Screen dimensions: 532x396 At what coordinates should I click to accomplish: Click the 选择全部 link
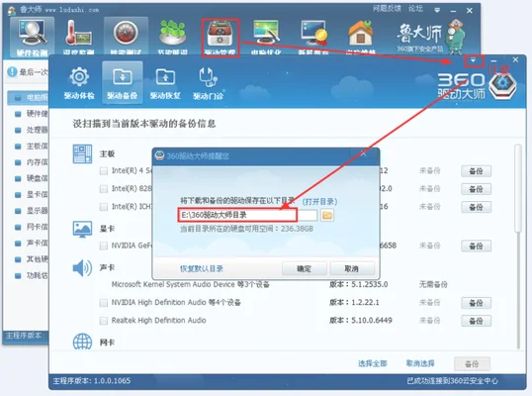click(373, 363)
